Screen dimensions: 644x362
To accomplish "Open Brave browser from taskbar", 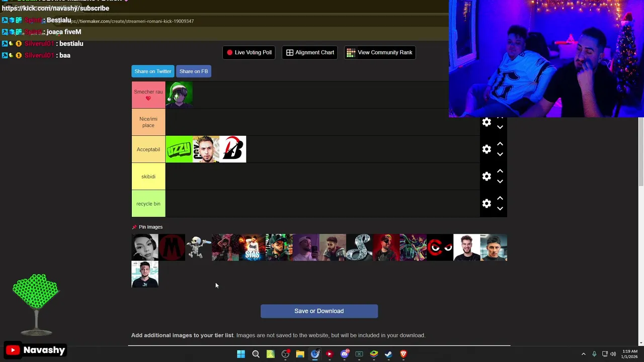I will [403, 354].
